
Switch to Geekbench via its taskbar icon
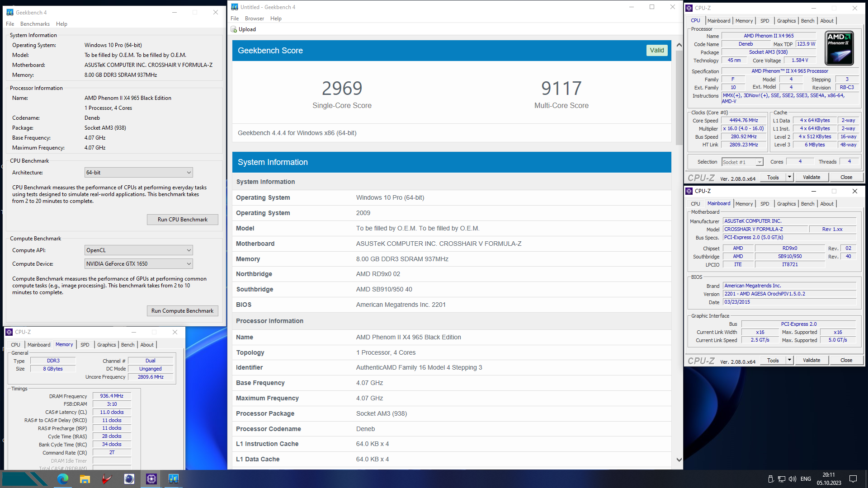(x=174, y=479)
